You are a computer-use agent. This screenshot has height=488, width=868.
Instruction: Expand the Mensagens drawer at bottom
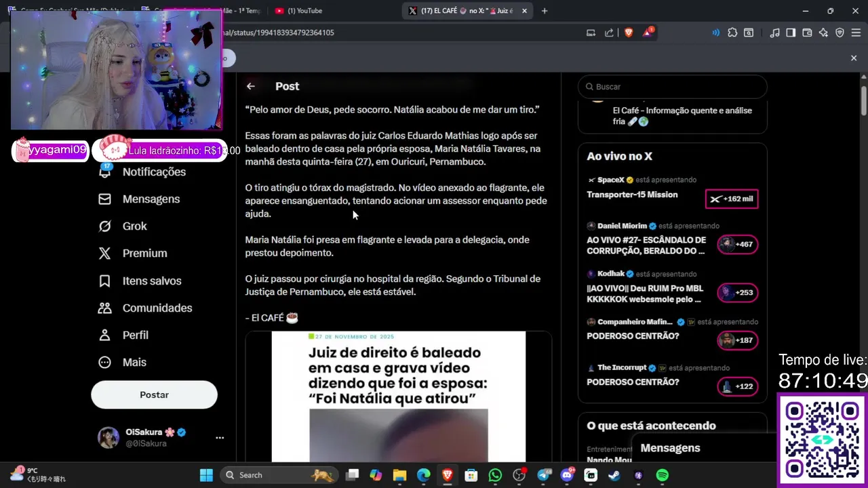click(x=703, y=448)
